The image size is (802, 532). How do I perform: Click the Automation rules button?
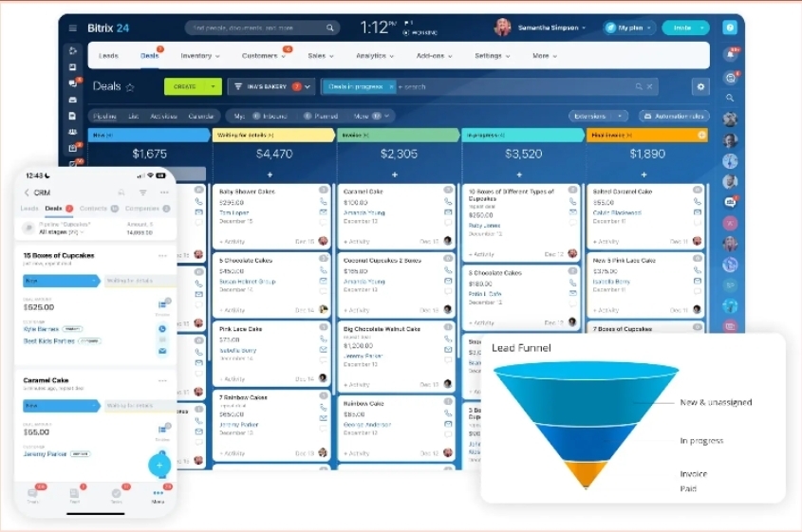(x=674, y=116)
